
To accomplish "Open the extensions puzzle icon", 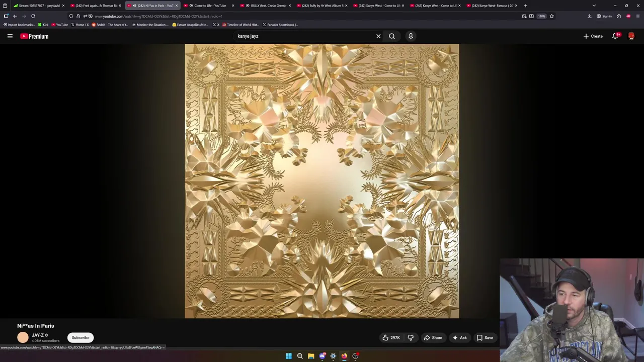I will pos(619,16).
